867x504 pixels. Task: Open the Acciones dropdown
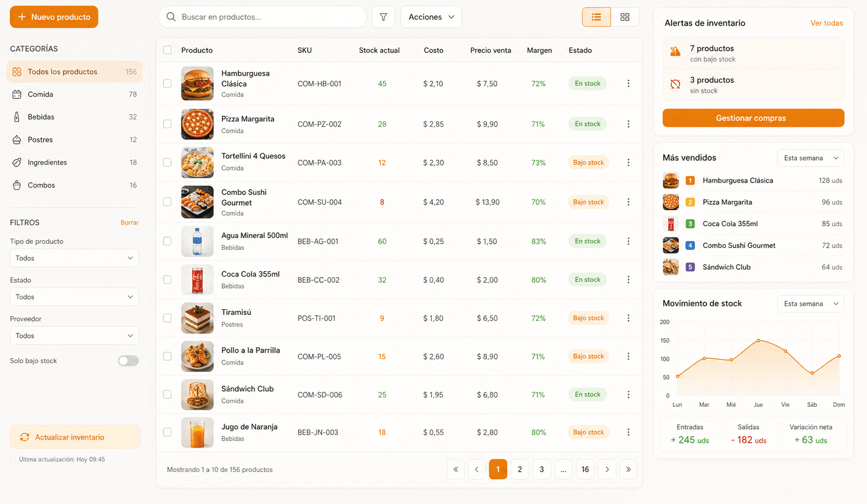[431, 17]
